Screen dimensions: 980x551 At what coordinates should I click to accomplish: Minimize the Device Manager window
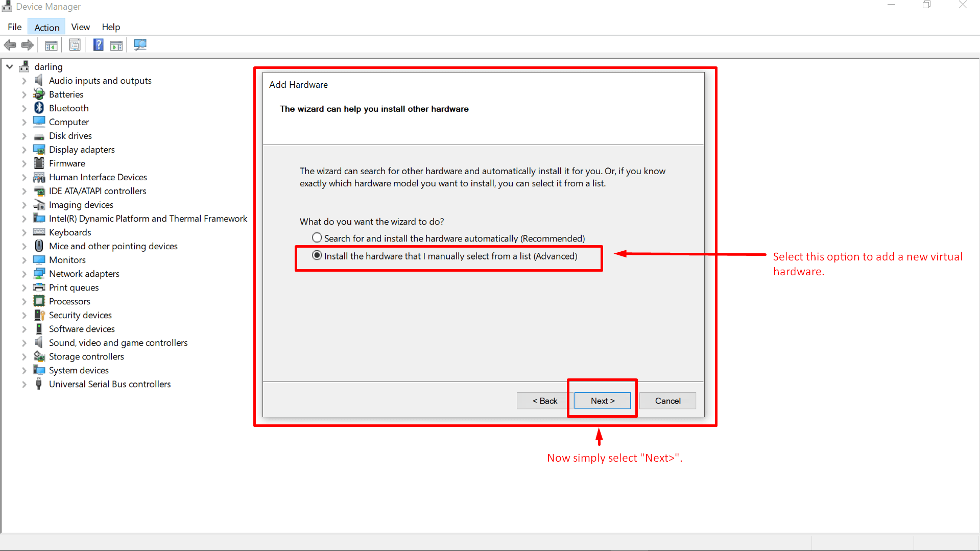click(892, 5)
